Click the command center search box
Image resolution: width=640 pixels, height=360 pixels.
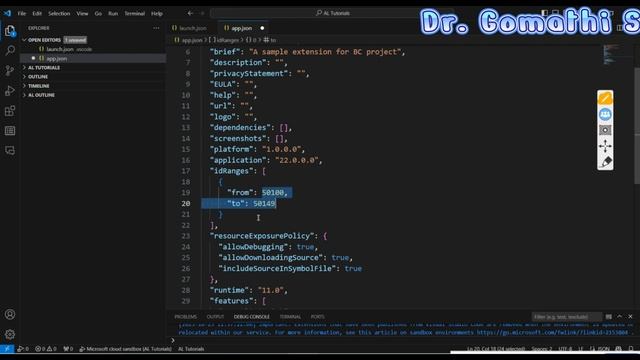tap(333, 13)
